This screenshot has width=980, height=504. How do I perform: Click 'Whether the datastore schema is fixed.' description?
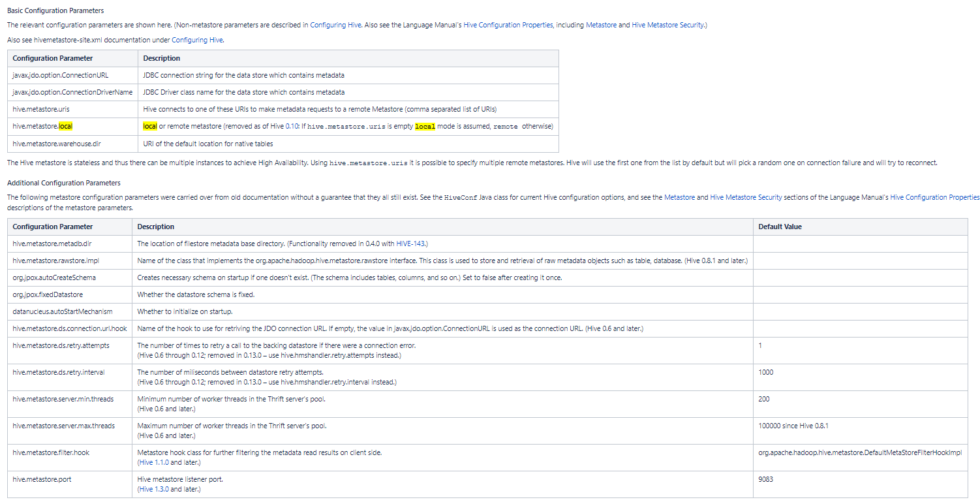196,294
